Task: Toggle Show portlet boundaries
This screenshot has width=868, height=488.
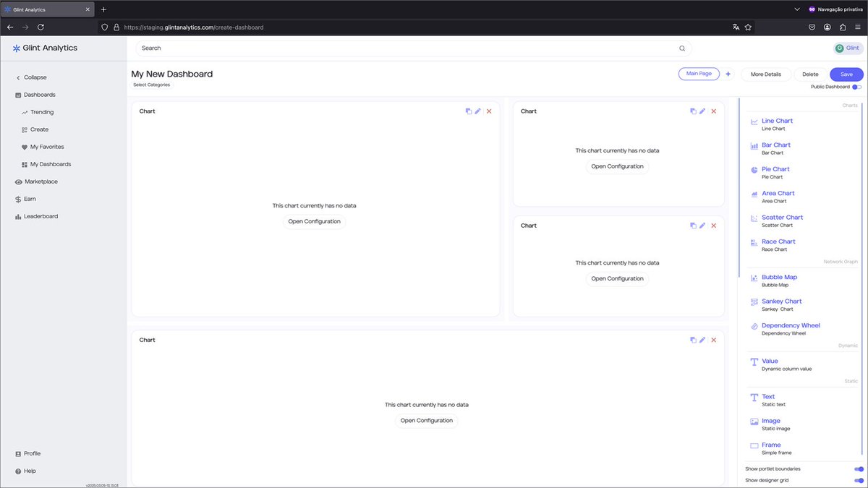Action: coord(859,469)
